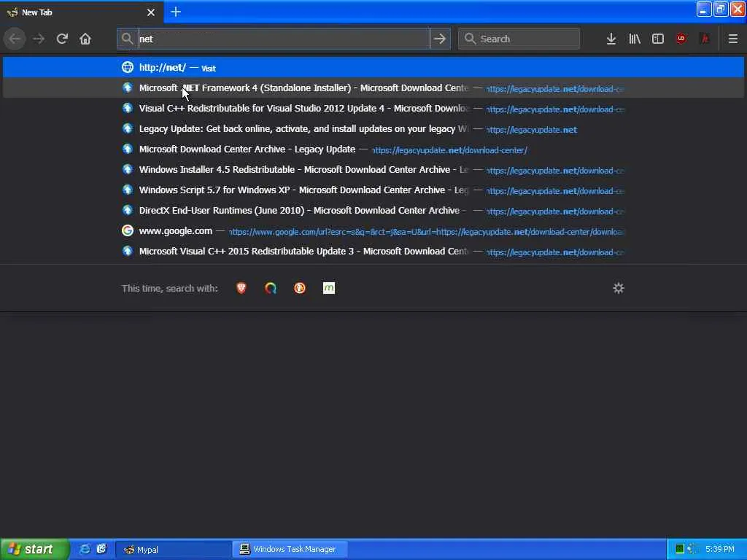Select the New Tab tab
Screen dimensions: 747x560
pos(82,12)
